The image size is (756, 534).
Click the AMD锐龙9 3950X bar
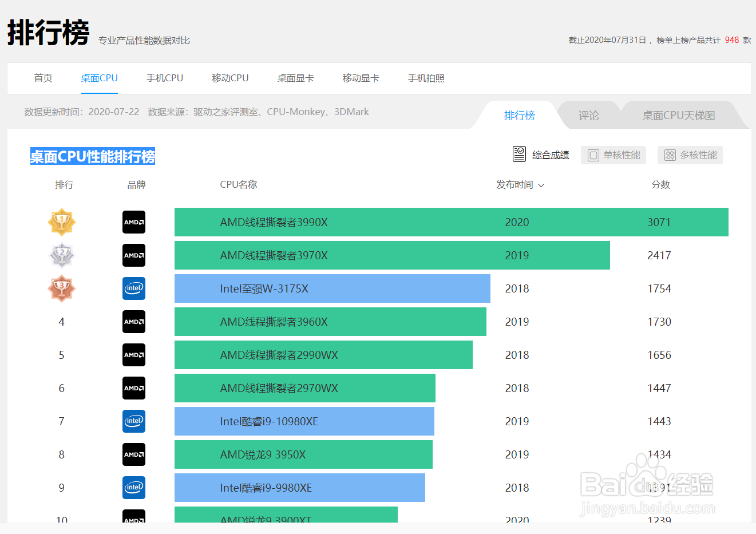(x=303, y=454)
